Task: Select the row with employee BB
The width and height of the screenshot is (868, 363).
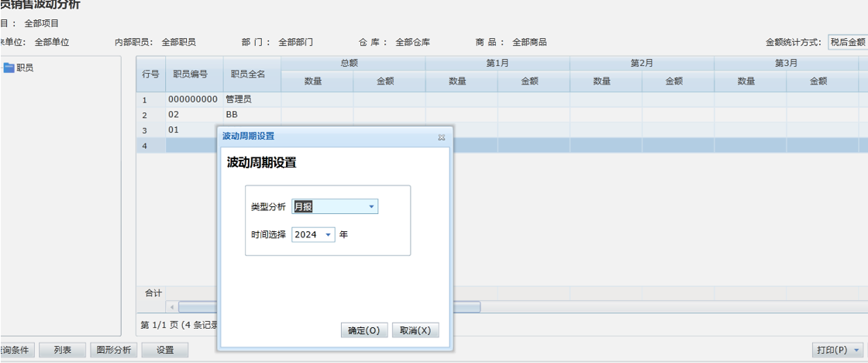Action: click(232, 115)
